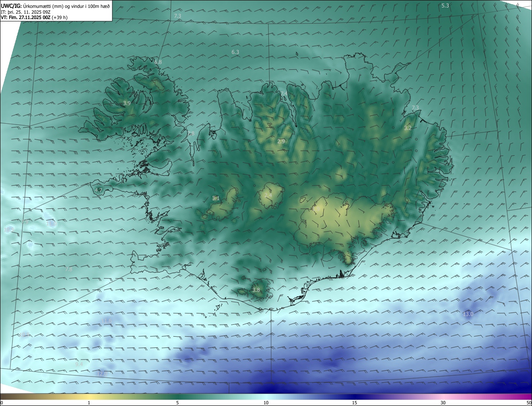Click the 2.4 value label on the glacier

point(268,195)
